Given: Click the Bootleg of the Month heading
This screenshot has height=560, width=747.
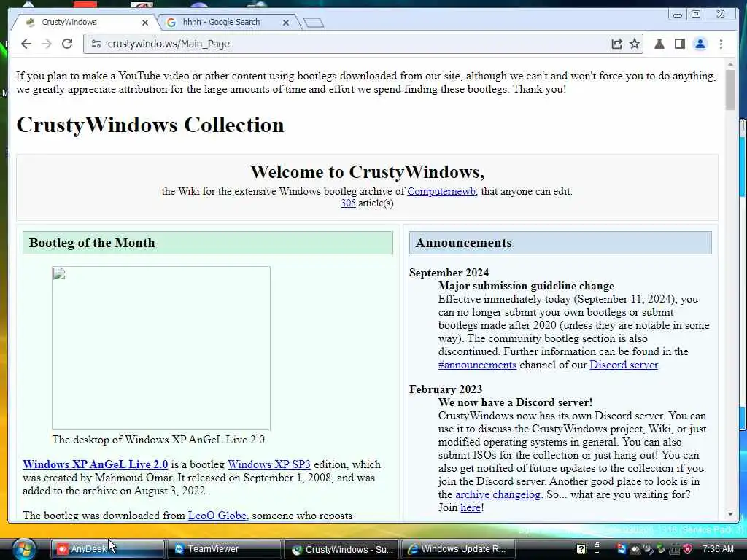Looking at the screenshot, I should [92, 243].
